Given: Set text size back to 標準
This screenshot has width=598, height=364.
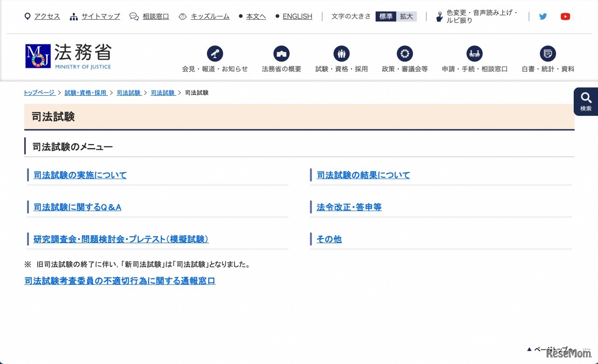Looking at the screenshot, I should tap(385, 16).
